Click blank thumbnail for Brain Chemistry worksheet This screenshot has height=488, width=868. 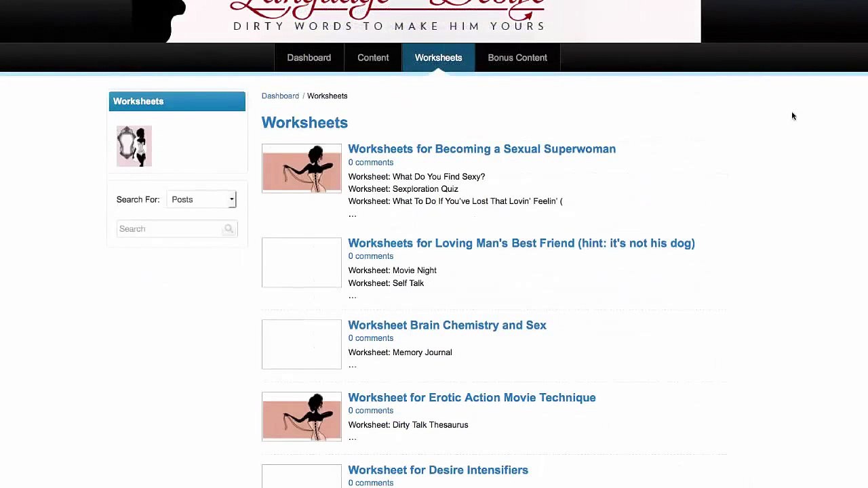pyautogui.click(x=302, y=344)
